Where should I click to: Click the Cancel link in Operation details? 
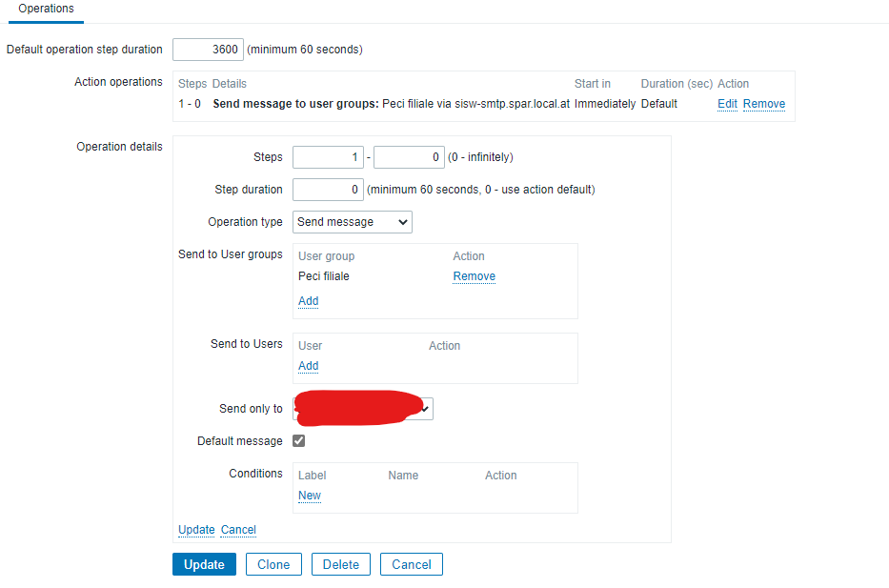[x=238, y=530]
